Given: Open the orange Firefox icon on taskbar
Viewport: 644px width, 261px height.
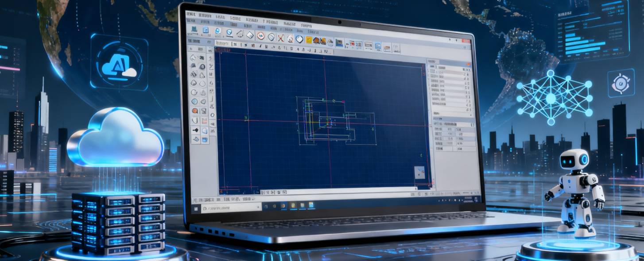Looking at the screenshot, I should click(x=283, y=206).
